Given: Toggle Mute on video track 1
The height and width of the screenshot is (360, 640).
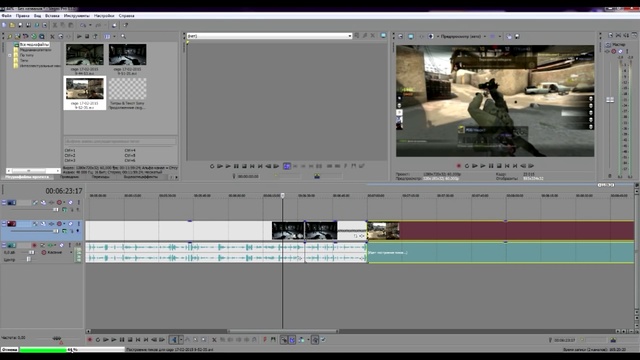Looking at the screenshot, I should pos(70,202).
